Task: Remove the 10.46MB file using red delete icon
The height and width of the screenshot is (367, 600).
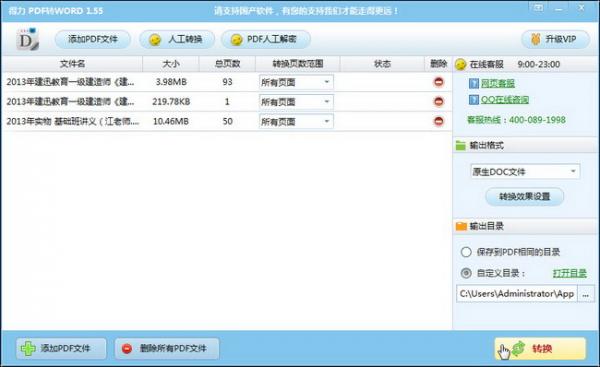Action: point(439,121)
